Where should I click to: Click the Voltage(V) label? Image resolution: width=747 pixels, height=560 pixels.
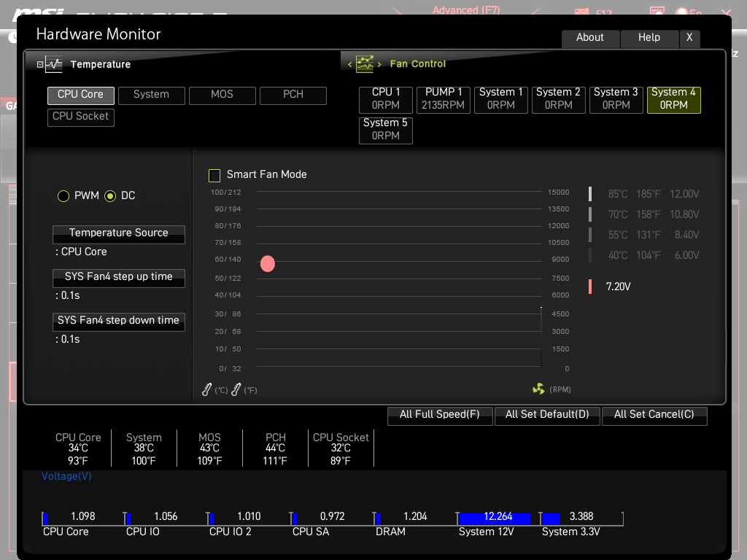point(66,476)
